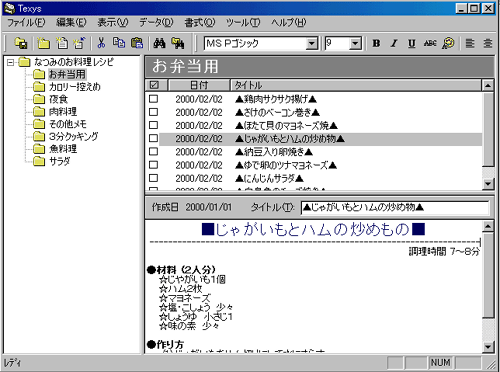Open the font size dropdown
Image resolution: width=500 pixels, height=372 pixels.
coord(355,43)
